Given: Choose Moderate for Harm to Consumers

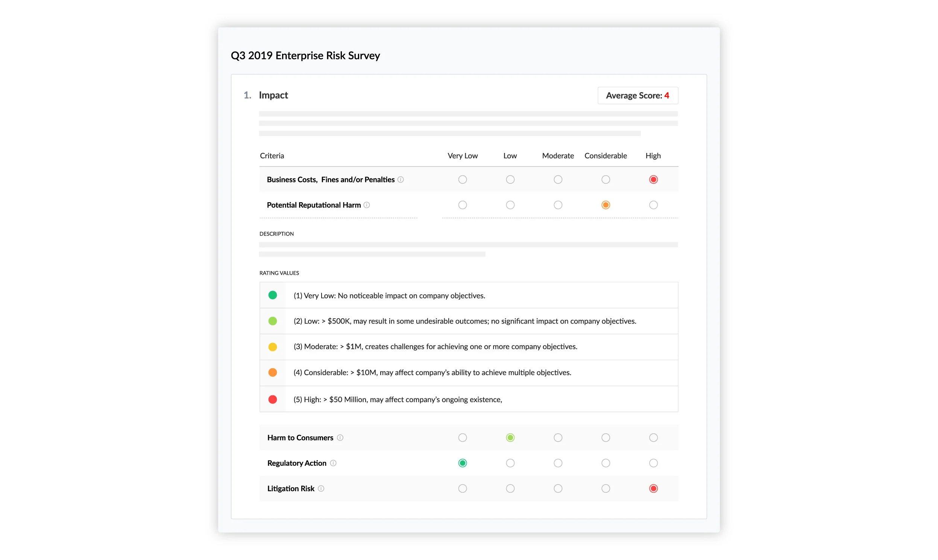Looking at the screenshot, I should 558,438.
